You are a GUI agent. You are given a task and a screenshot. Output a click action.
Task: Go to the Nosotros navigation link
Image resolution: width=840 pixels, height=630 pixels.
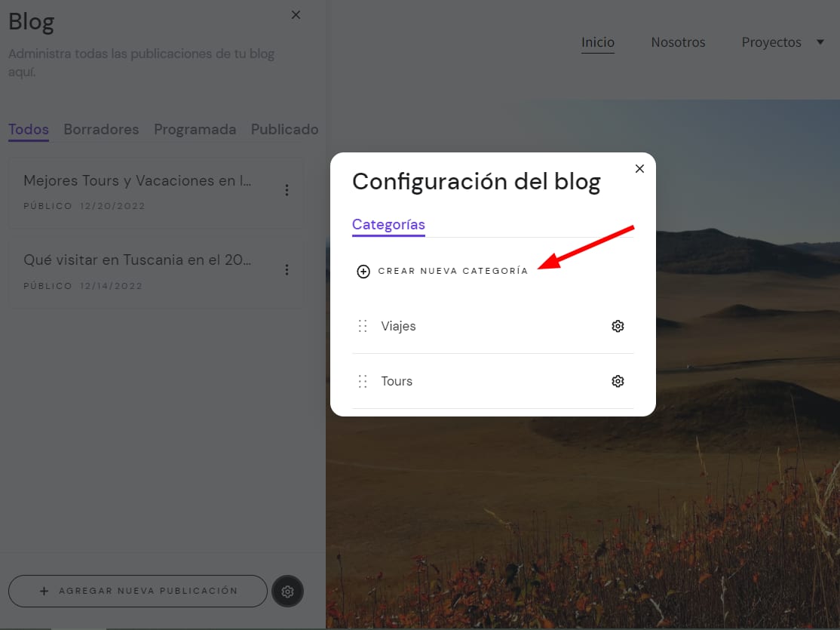678,42
